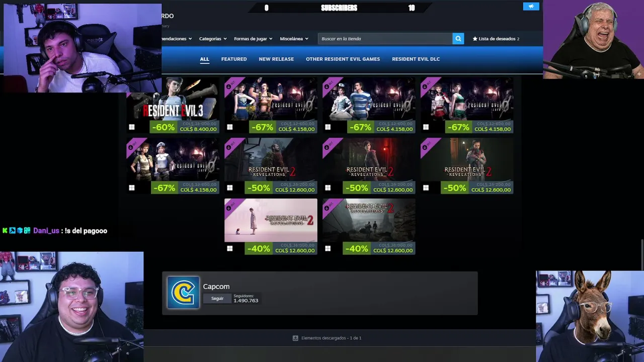
Task: Open the OTHER RESIDENT EVIL GAMES tab
Action: click(x=343, y=59)
